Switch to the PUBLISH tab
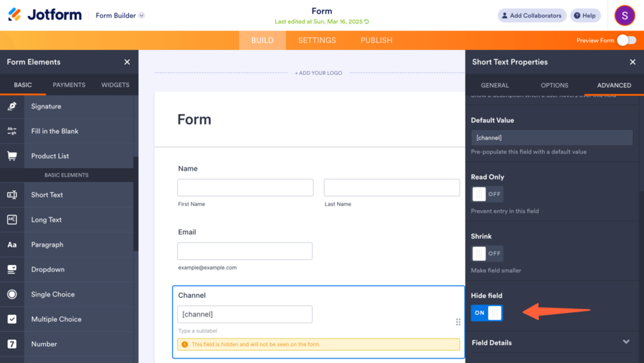 (376, 40)
